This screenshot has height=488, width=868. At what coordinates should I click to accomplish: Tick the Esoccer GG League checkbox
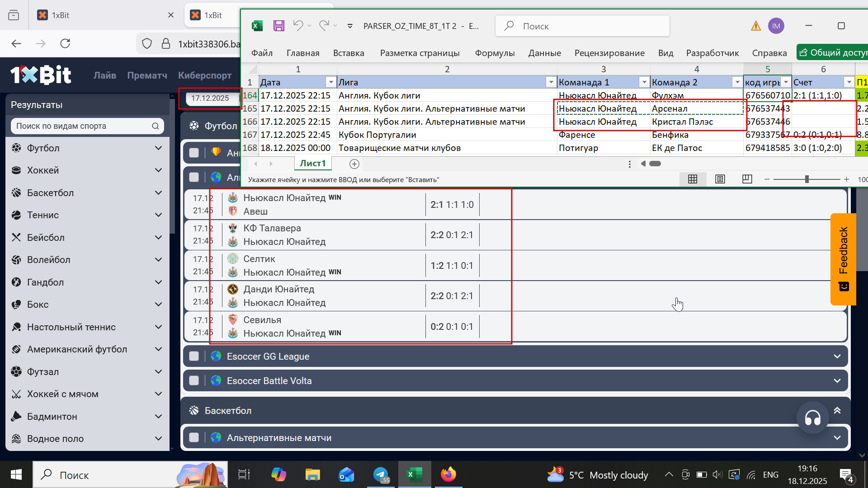tap(194, 356)
